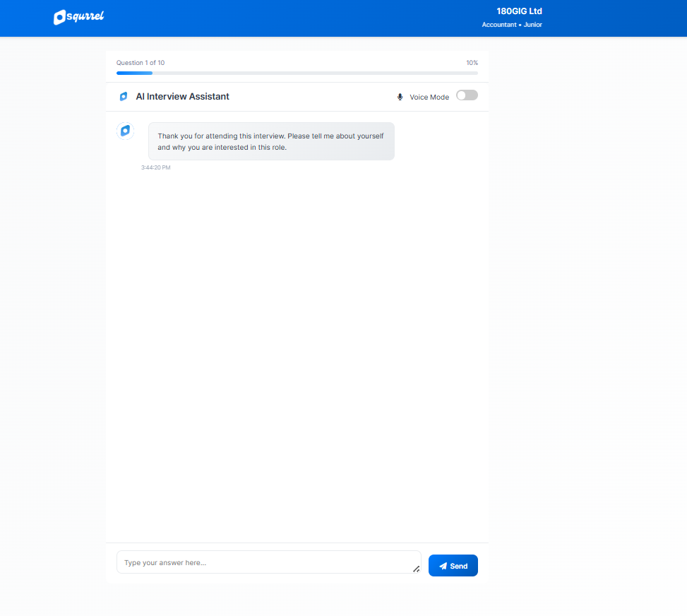Click the microphone icon beside Voice Mode
This screenshot has height=616, width=687.
[400, 97]
